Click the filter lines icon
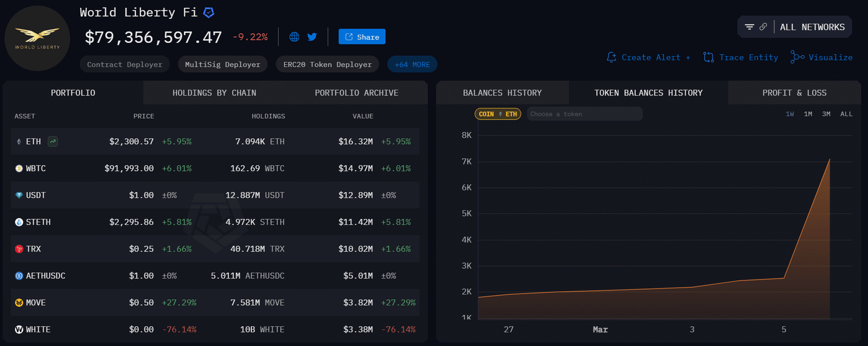The height and width of the screenshot is (346, 868). (749, 27)
